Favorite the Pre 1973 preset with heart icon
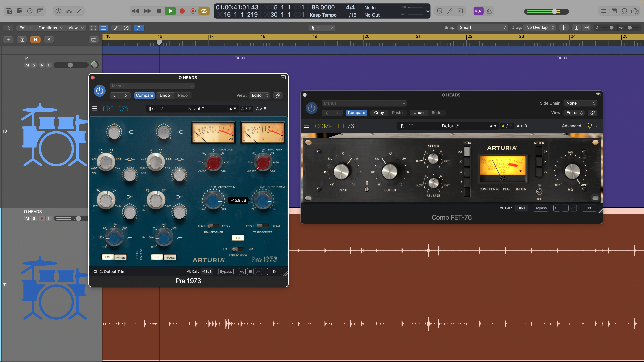 (x=161, y=108)
